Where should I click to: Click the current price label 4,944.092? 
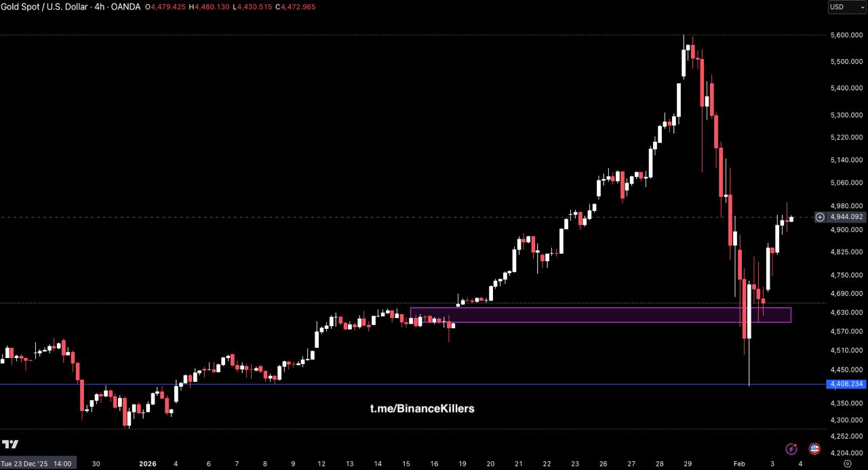[x=846, y=217]
